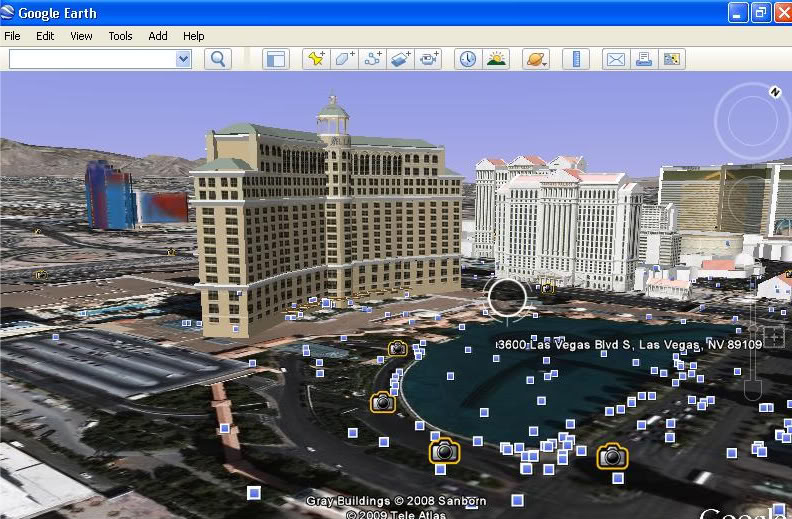Toggle sunlight across the landscape
The image size is (792, 519).
496,59
